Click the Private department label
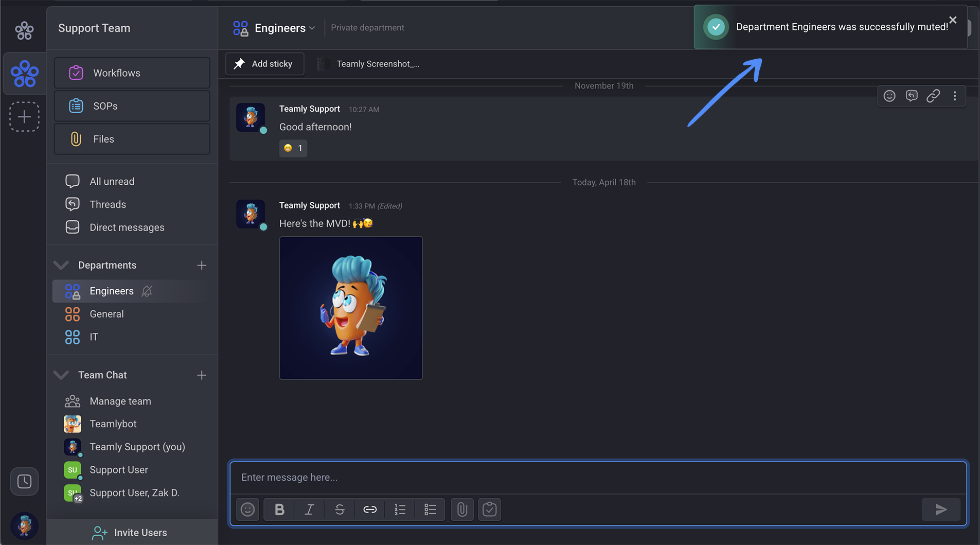This screenshot has height=545, width=980. click(367, 28)
